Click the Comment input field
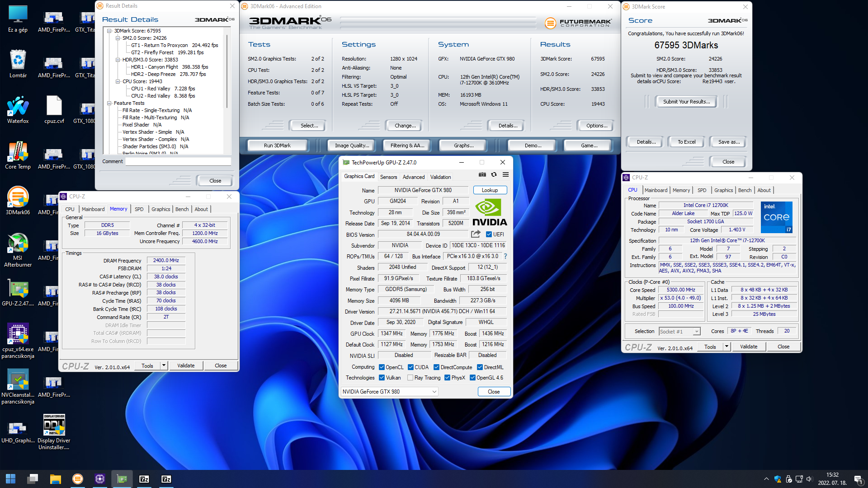This screenshot has height=488, width=868. point(178,161)
